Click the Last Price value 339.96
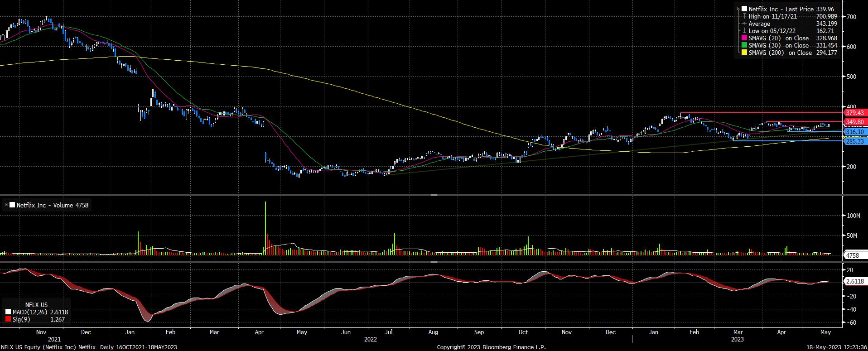 [x=824, y=9]
